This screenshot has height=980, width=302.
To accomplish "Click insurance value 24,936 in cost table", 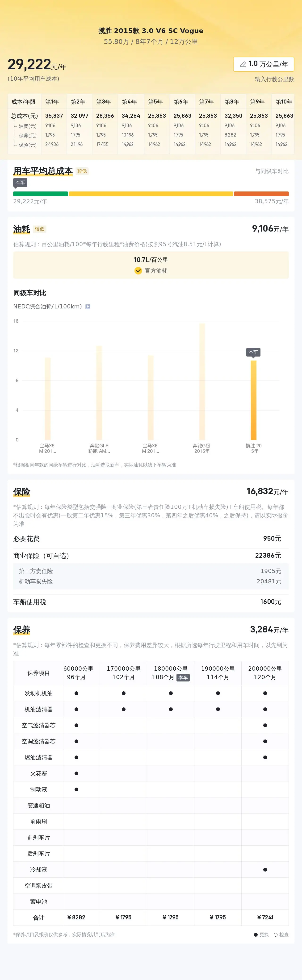I will 52,145.
